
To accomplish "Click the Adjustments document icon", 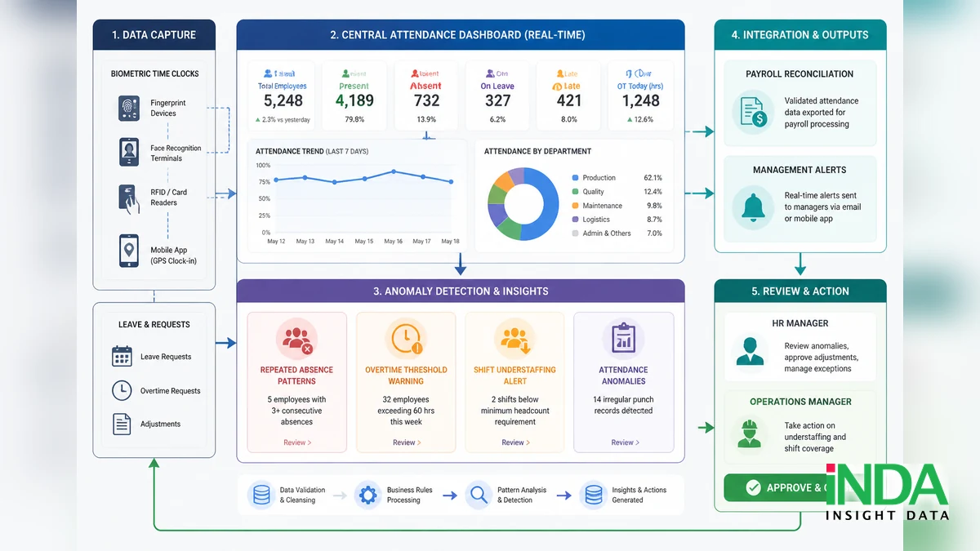I will coord(122,424).
